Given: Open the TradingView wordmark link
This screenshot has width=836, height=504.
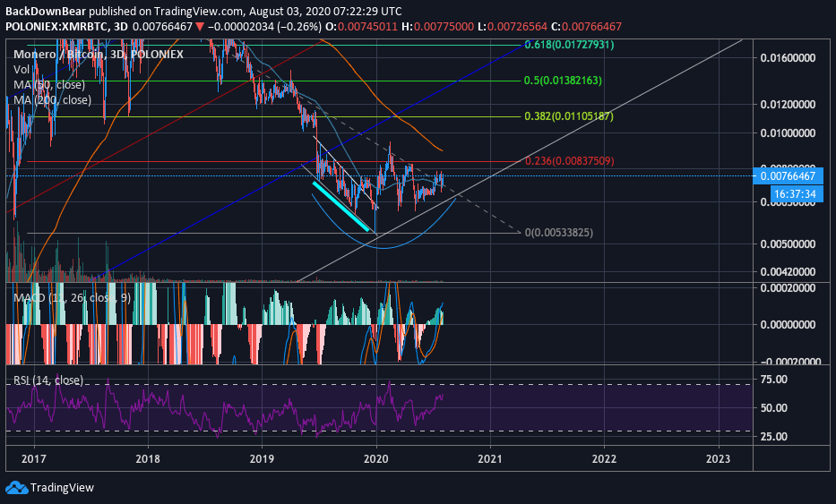Looking at the screenshot, I should click(62, 488).
